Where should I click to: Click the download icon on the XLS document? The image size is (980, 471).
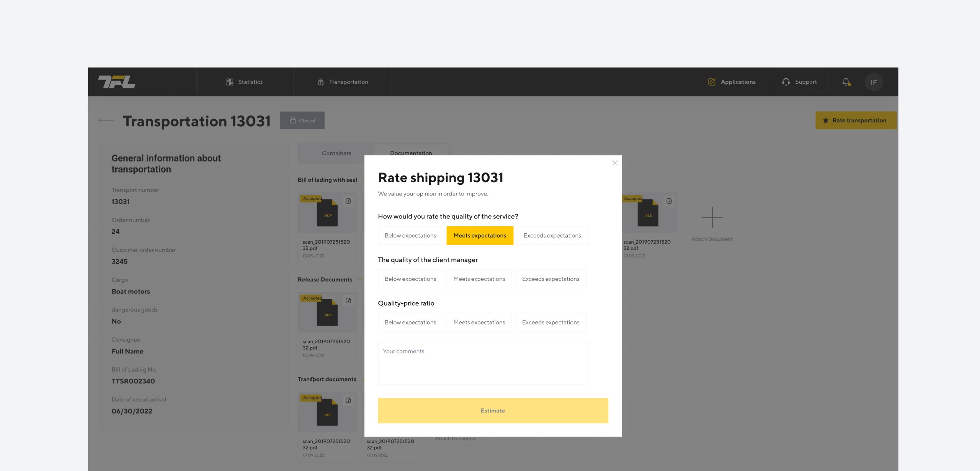coord(669,201)
